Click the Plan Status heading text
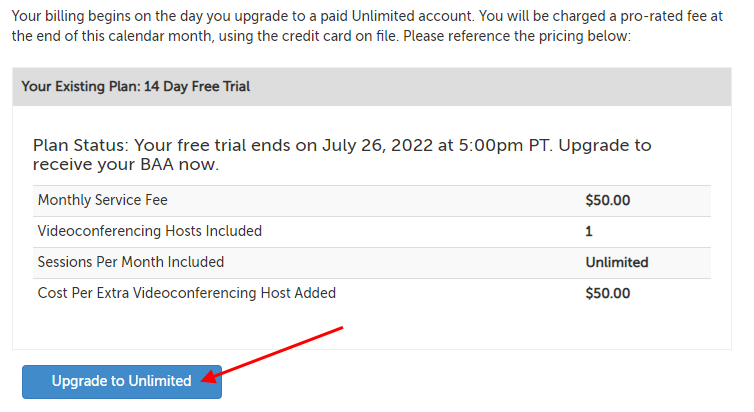 [341, 155]
